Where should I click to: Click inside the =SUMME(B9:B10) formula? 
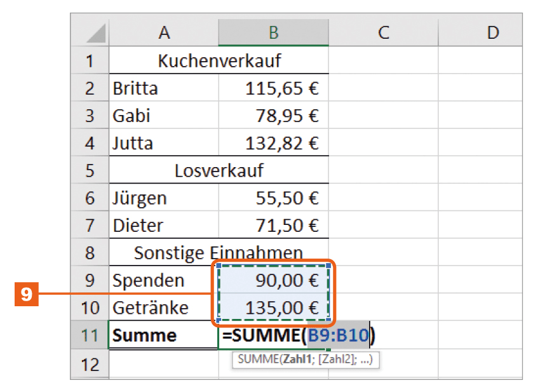[299, 335]
